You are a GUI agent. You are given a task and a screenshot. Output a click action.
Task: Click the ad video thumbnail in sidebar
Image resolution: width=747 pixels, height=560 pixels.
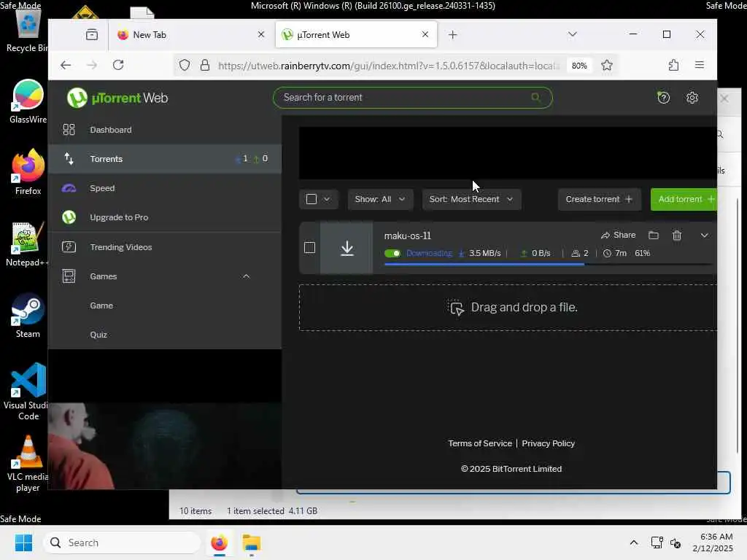(x=164, y=446)
